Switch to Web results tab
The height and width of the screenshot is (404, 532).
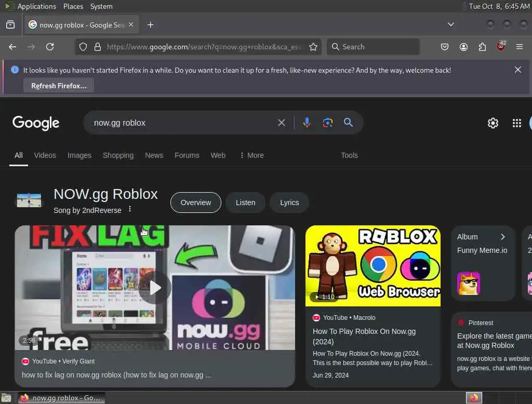tap(218, 155)
